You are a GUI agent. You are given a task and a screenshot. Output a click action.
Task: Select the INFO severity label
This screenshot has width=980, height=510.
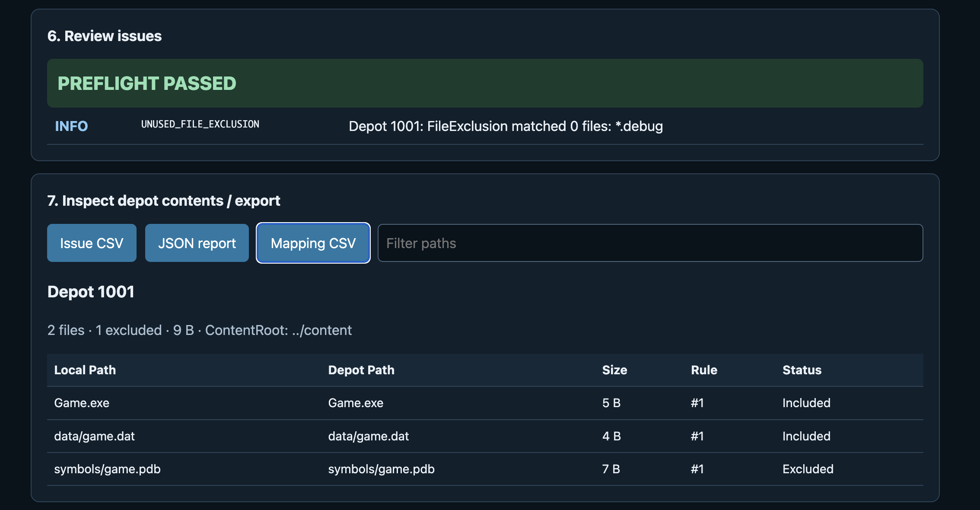pos(71,126)
